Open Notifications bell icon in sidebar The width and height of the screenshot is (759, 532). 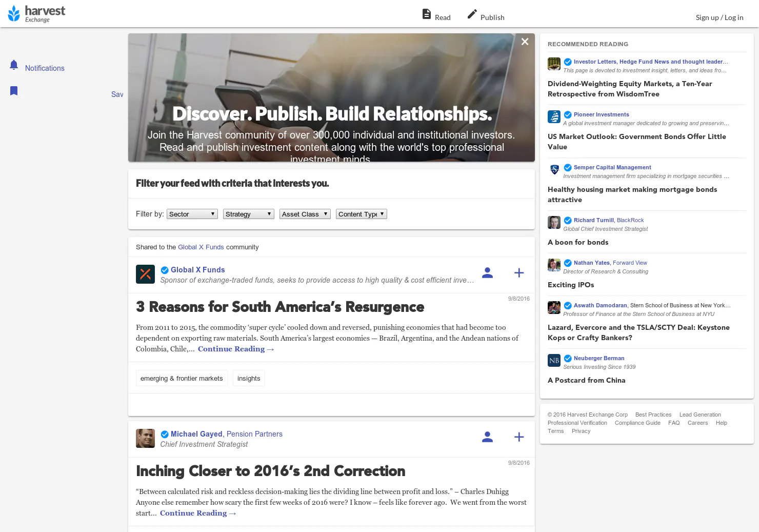pos(14,65)
